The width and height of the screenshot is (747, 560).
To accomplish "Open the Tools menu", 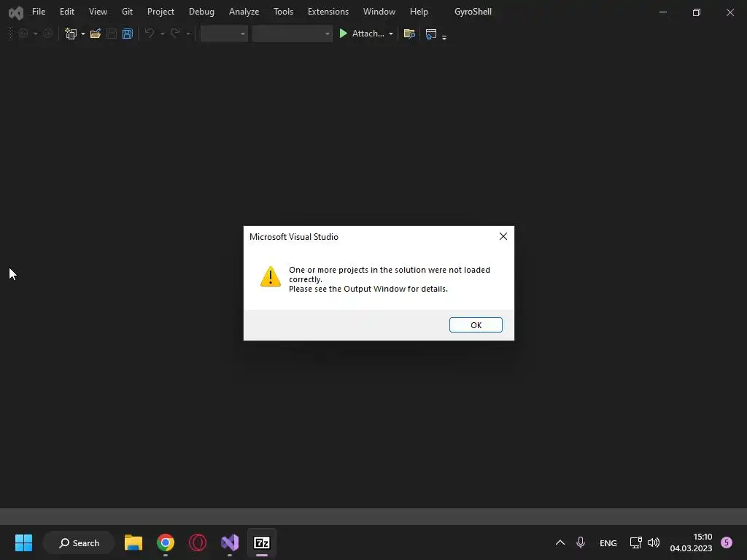I will coord(283,12).
